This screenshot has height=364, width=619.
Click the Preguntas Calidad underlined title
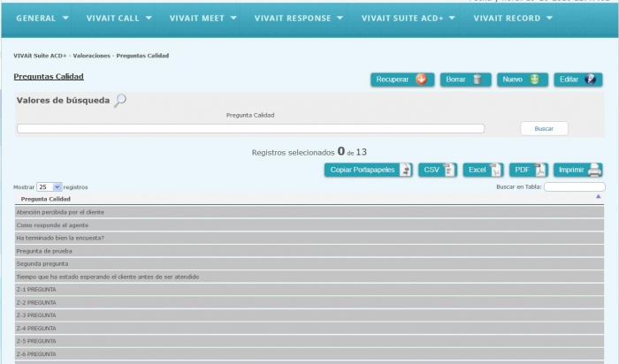pyautogui.click(x=49, y=77)
